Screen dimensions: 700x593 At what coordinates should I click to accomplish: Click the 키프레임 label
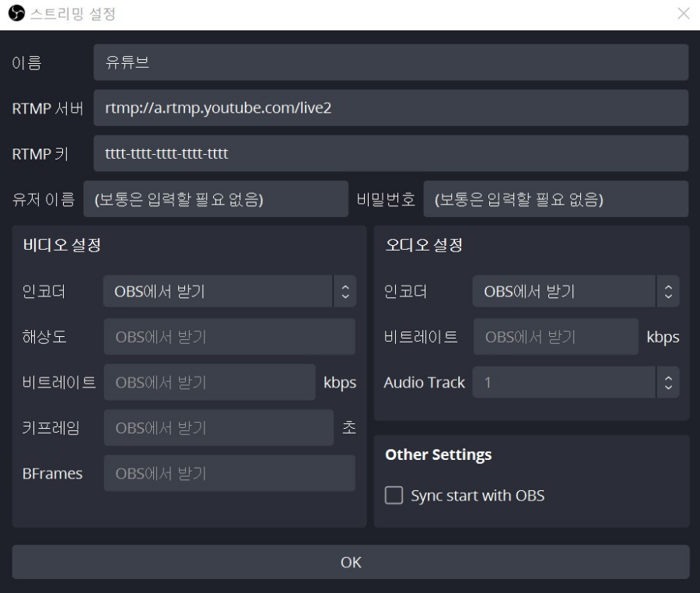click(51, 428)
